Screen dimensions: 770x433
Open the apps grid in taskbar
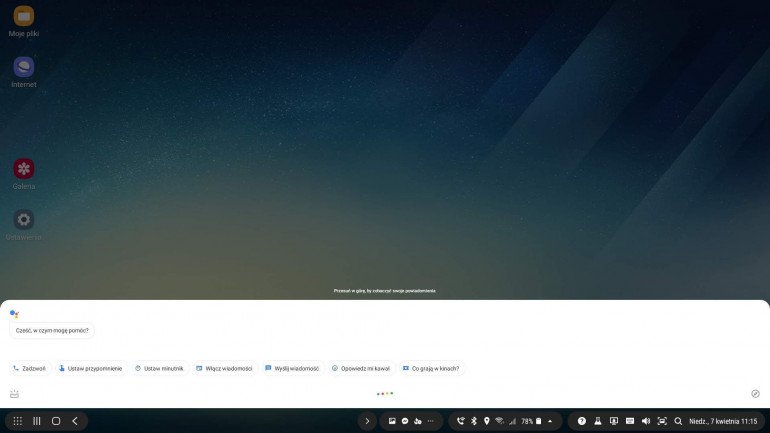click(17, 421)
